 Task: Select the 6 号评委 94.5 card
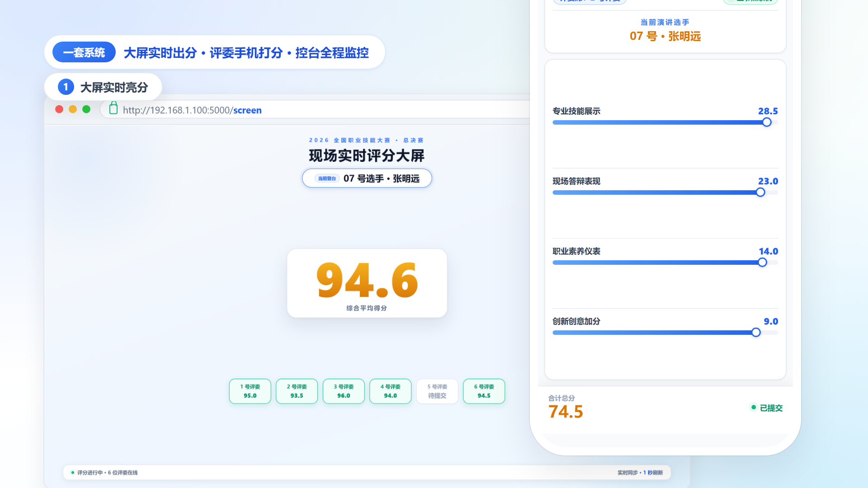[484, 391]
